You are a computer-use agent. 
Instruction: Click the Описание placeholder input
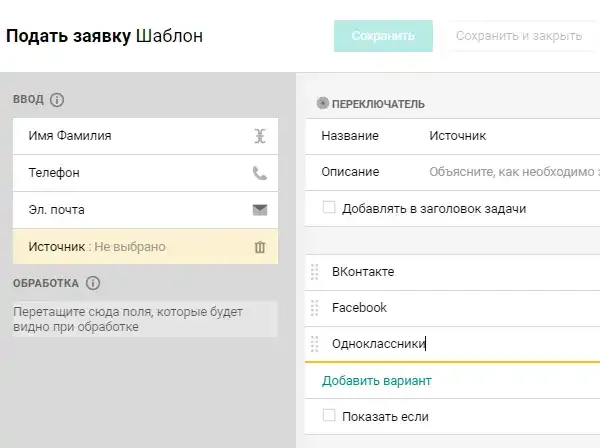click(x=514, y=172)
